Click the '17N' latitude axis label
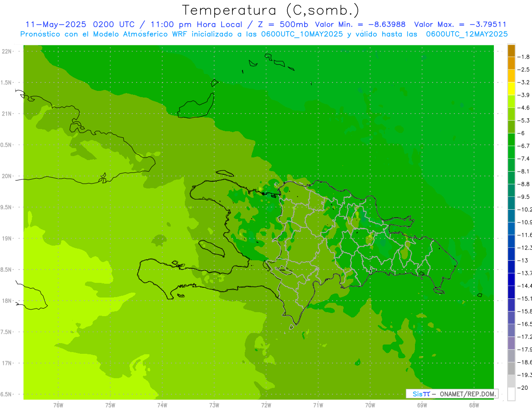 pyautogui.click(x=7, y=364)
